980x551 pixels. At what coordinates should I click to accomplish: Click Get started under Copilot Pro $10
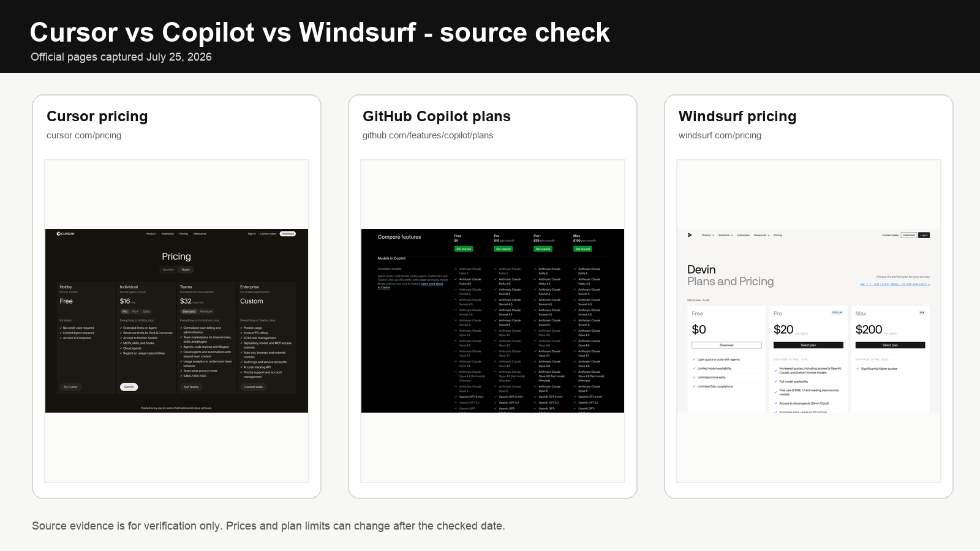(x=503, y=249)
